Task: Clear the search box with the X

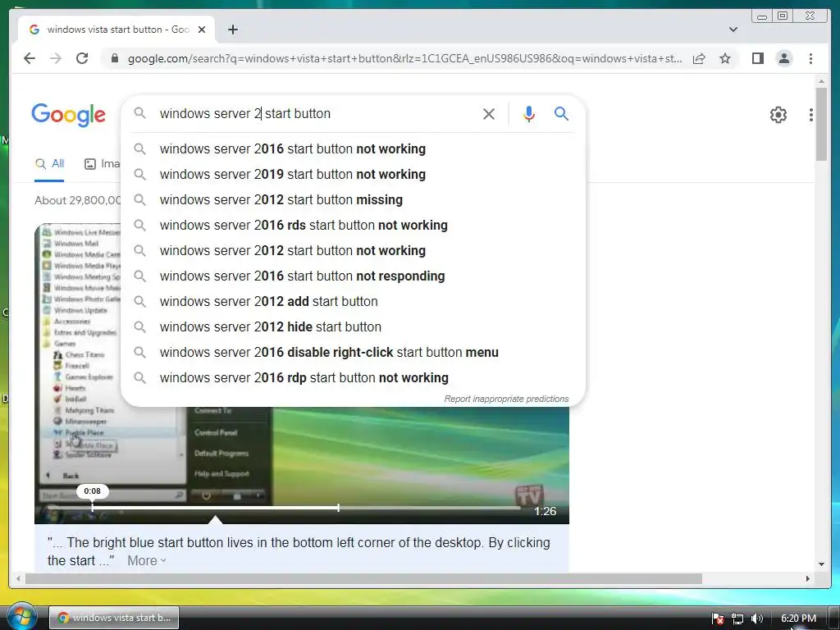Action: pyautogui.click(x=489, y=113)
